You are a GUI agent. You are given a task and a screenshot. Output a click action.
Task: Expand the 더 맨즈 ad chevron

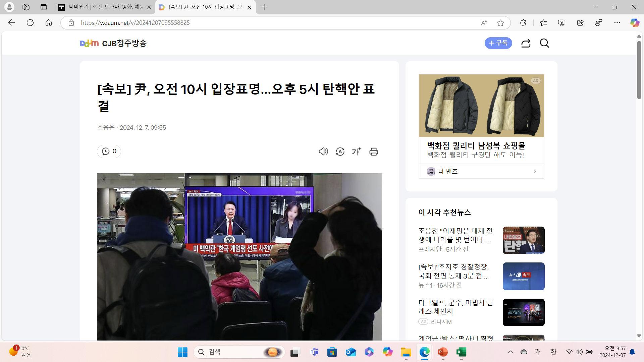(x=535, y=171)
